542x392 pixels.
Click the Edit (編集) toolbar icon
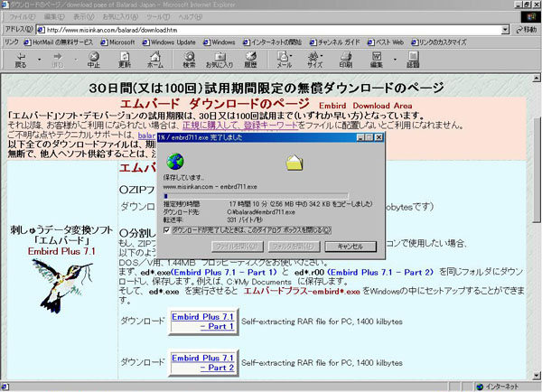(x=377, y=60)
